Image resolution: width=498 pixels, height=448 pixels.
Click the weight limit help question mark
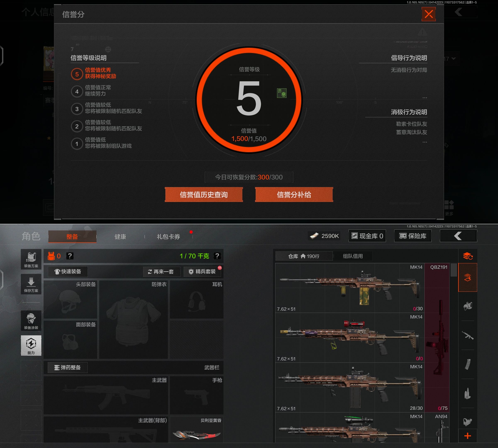(x=217, y=256)
